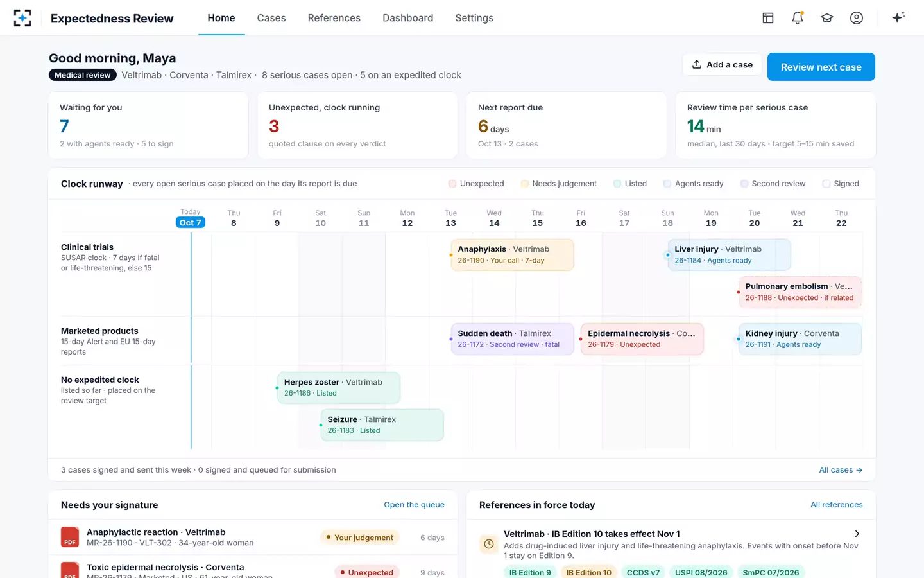The image size is (924, 578).
Task: Open the Settings tab
Action: tap(474, 18)
